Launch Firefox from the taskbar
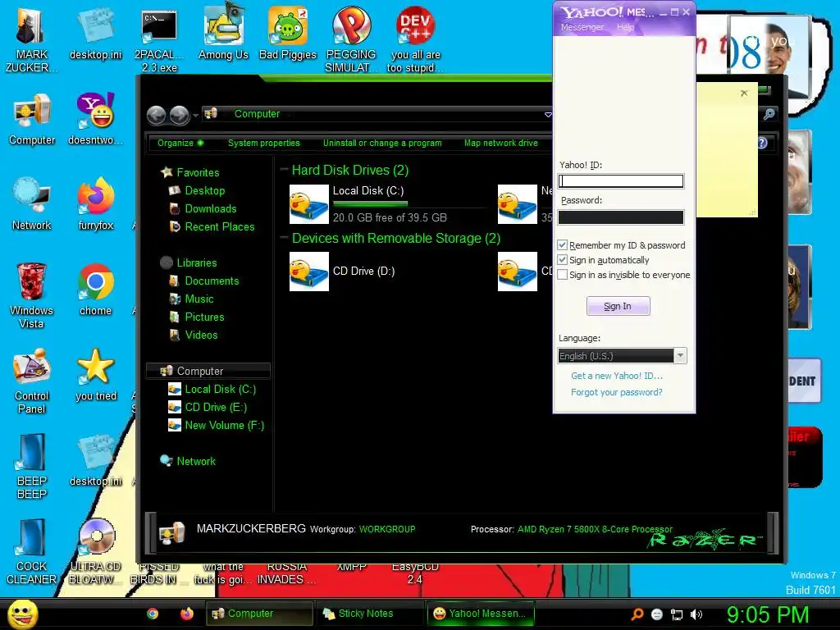 tap(186, 614)
